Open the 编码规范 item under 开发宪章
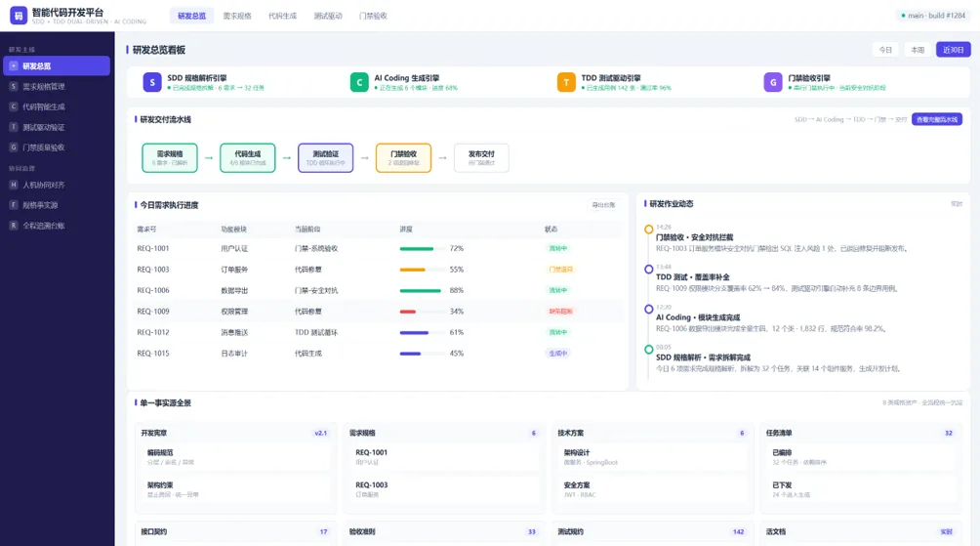Screen dimensions: 980x546 coord(237,456)
